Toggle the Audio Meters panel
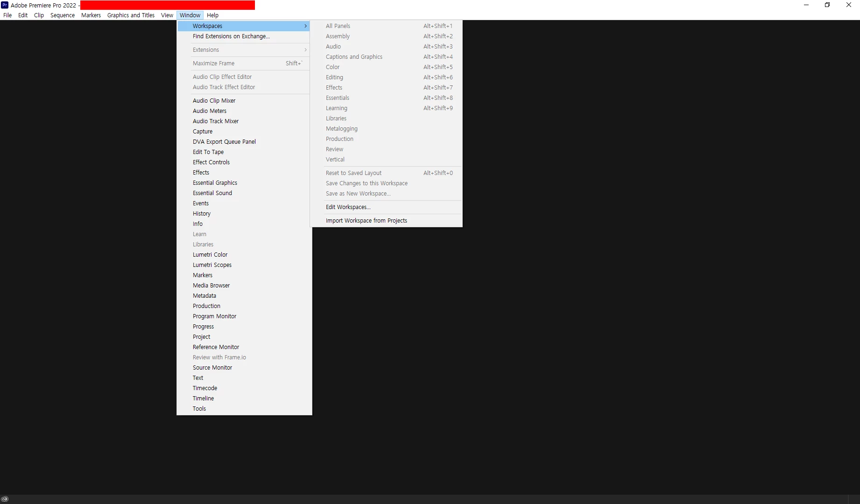860x504 pixels. click(244, 111)
